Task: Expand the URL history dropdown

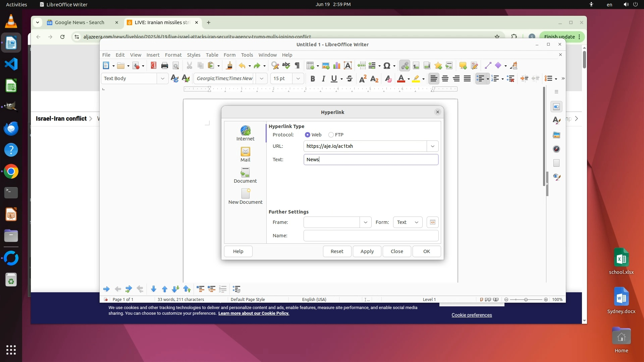Action: [x=432, y=146]
